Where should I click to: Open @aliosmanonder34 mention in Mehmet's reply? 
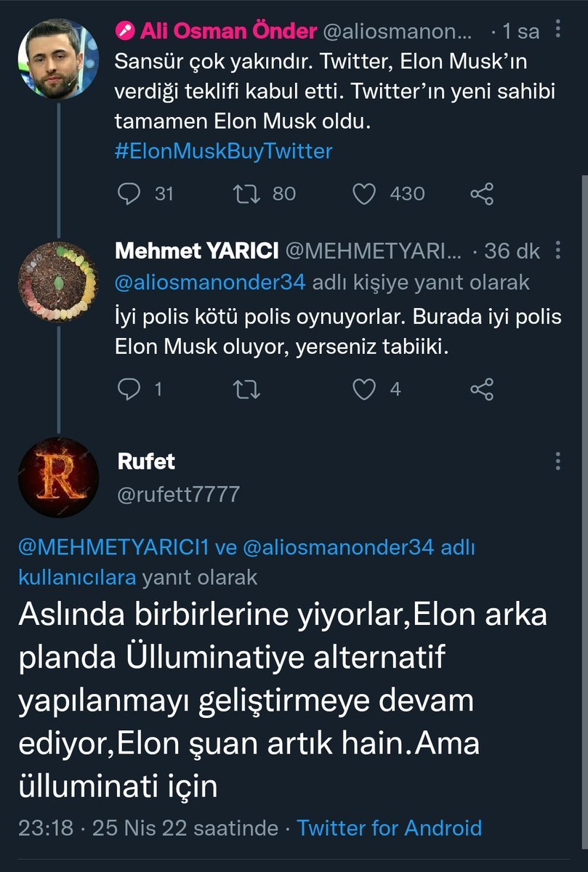[211, 283]
